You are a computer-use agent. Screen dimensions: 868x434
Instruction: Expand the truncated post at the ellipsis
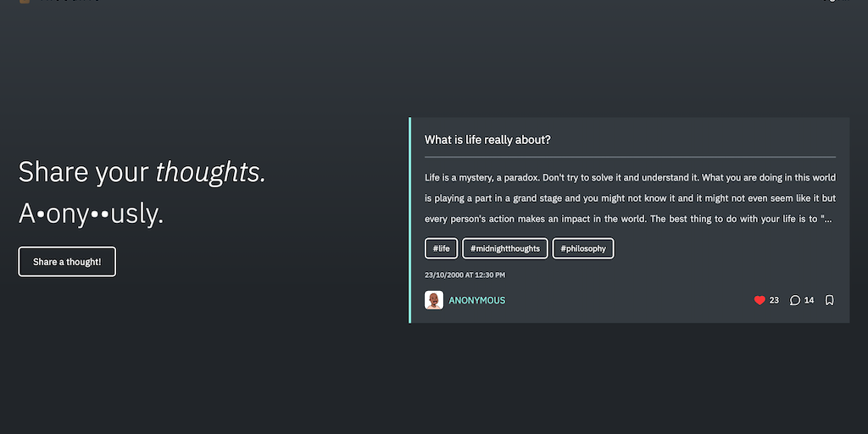(827, 220)
